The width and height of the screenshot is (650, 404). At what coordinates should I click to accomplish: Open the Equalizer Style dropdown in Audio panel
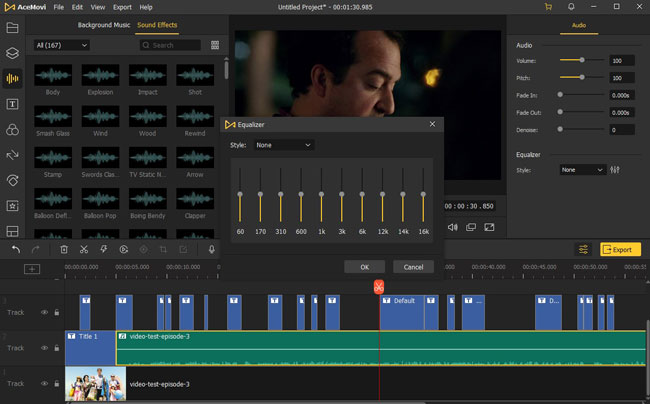pyautogui.click(x=582, y=170)
